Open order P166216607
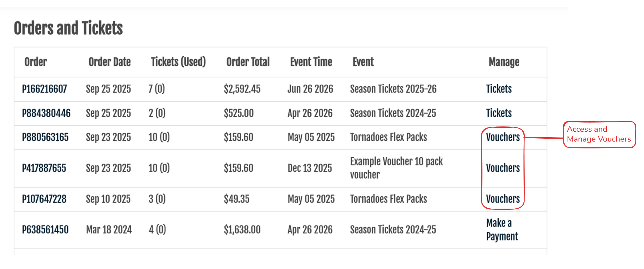 coord(44,89)
